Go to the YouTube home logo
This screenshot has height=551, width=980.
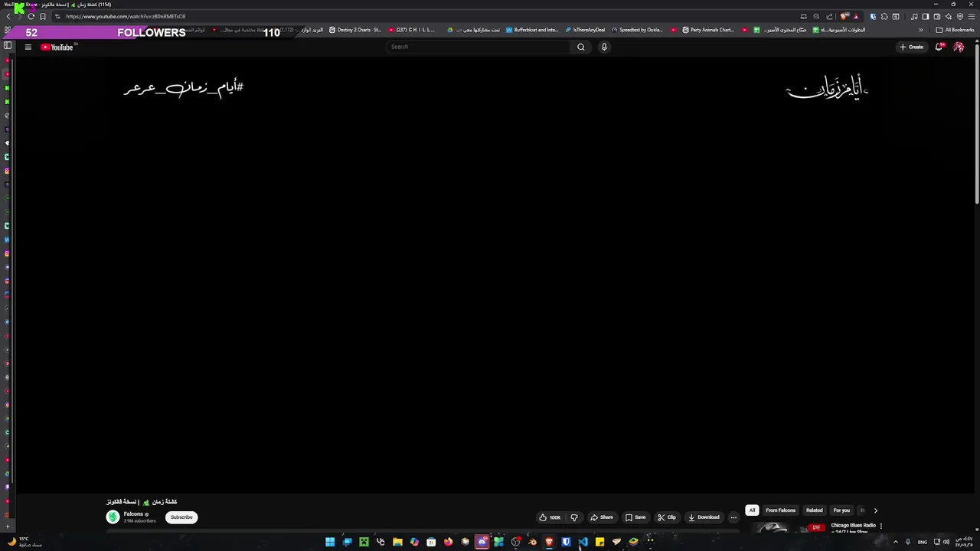coord(57,47)
